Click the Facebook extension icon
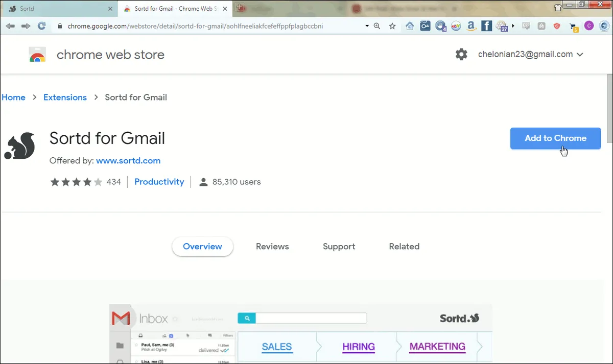The image size is (613, 364). click(x=486, y=26)
